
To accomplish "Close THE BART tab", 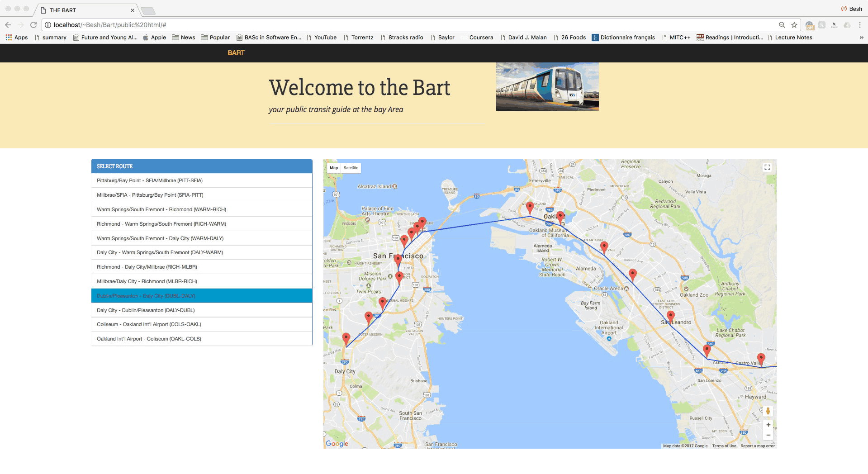I will coord(133,10).
